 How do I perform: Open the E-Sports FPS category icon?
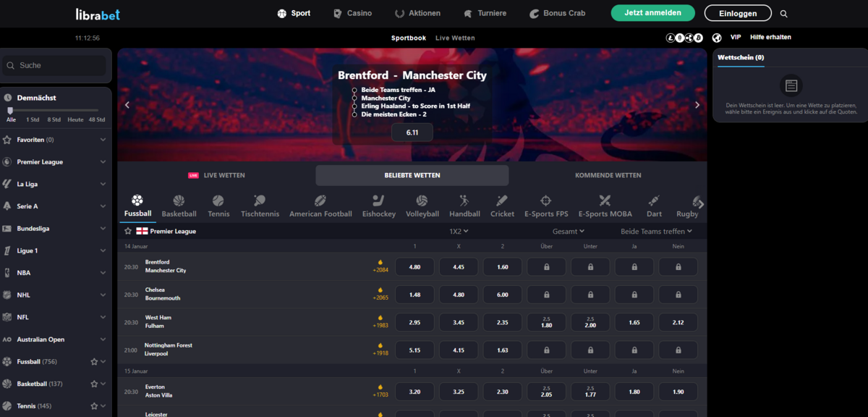tap(546, 201)
